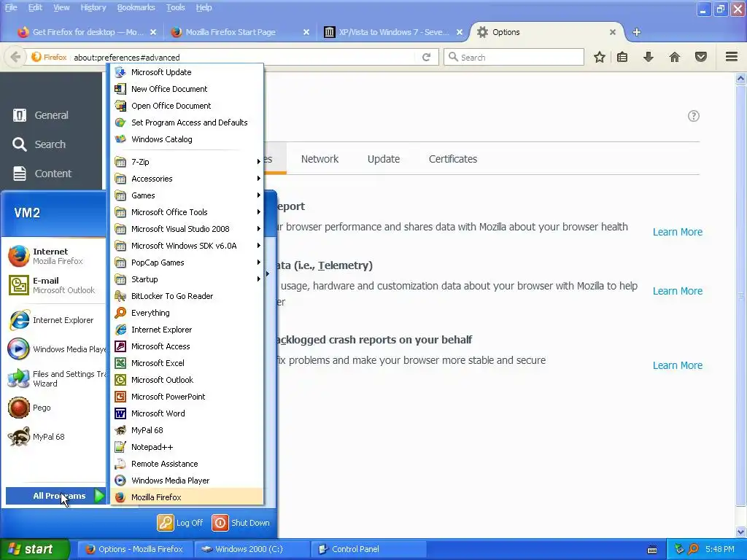Switch to the Network tab
Viewport: 747px width, 560px height.
tap(320, 158)
